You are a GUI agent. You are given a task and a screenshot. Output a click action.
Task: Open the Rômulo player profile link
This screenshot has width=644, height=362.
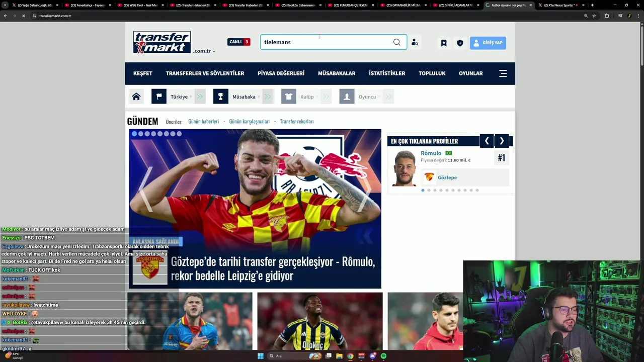431,153
